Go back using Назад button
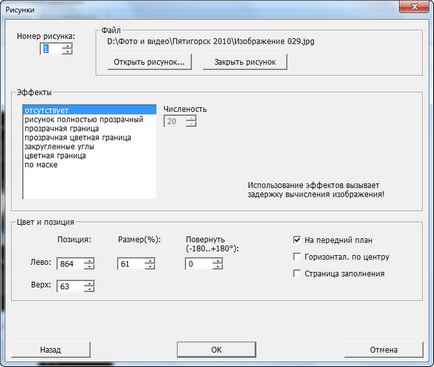Screen dimensions: 434x367 tap(51, 350)
